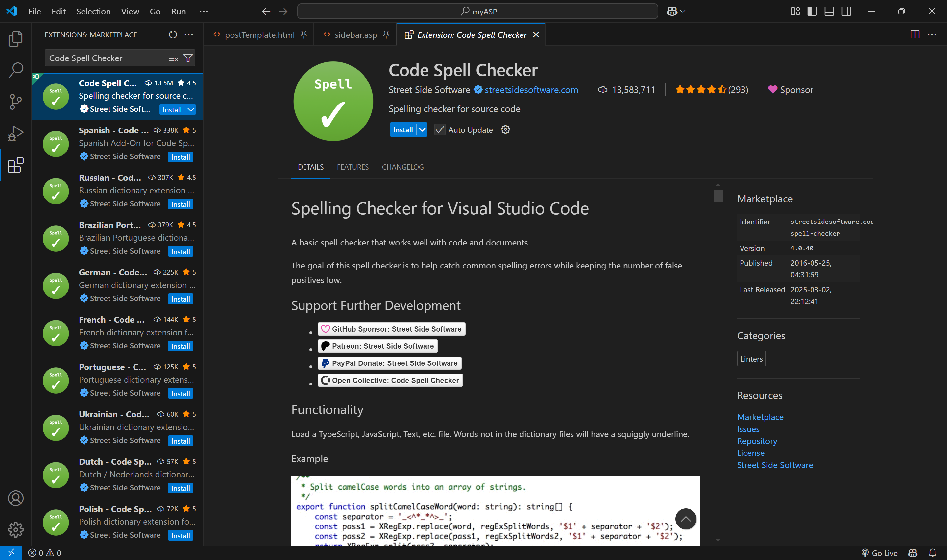Open the License resource link

[751, 453]
